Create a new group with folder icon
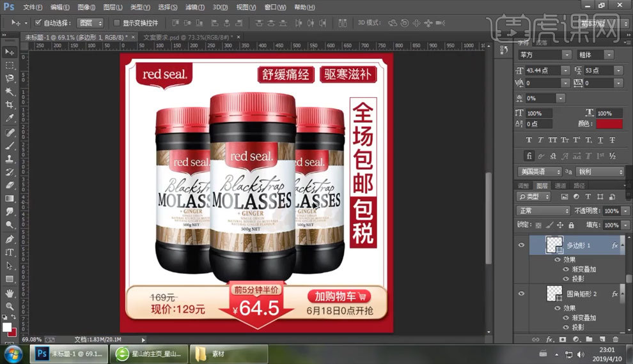 [589, 339]
